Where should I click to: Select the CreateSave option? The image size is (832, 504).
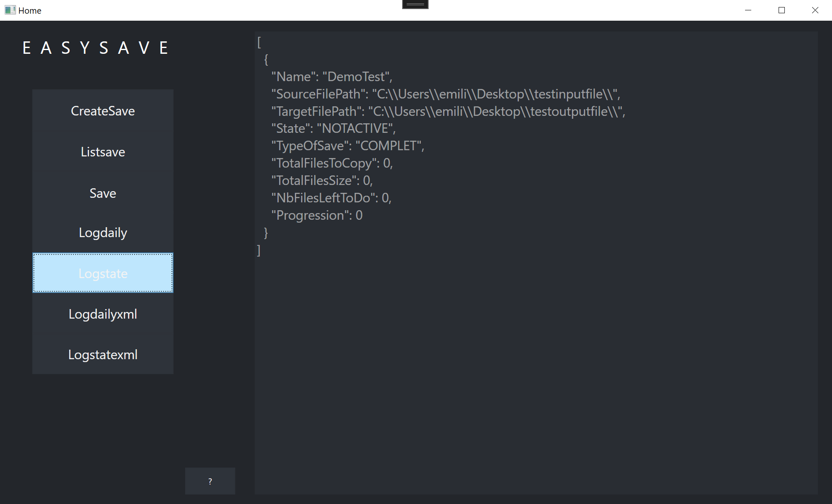(103, 110)
